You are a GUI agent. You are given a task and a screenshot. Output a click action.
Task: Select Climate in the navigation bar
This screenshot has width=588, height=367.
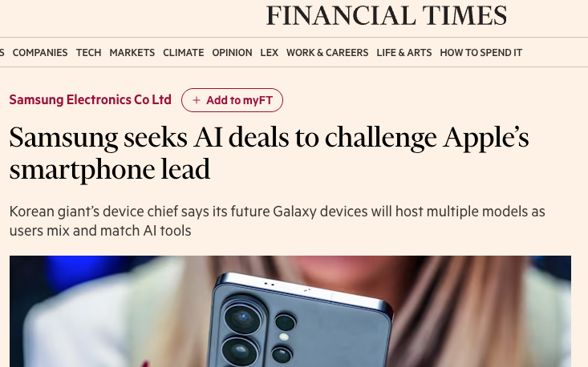(x=183, y=53)
